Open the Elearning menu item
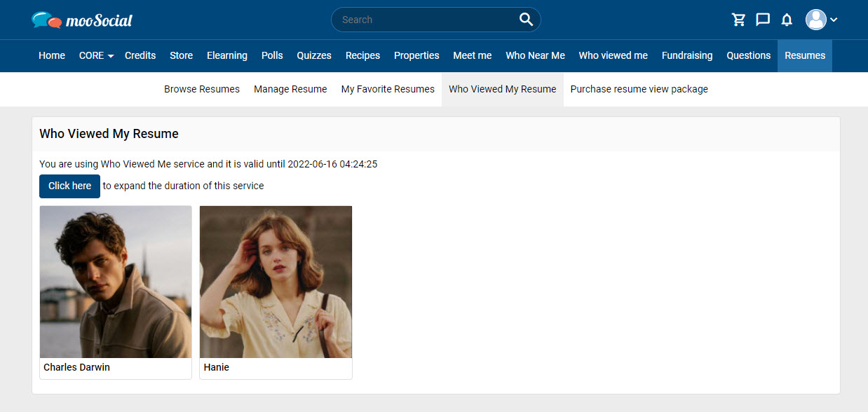Image resolution: width=868 pixels, height=412 pixels. tap(227, 55)
